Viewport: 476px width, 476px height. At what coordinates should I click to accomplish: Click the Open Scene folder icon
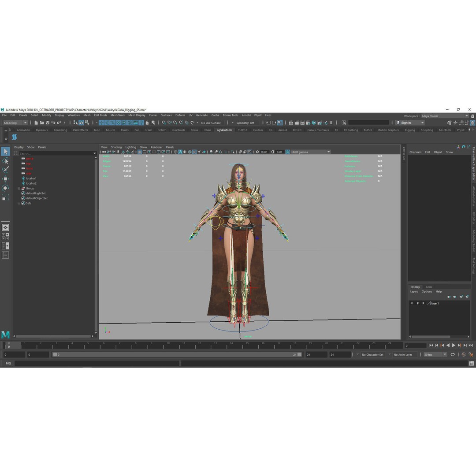[x=42, y=123]
